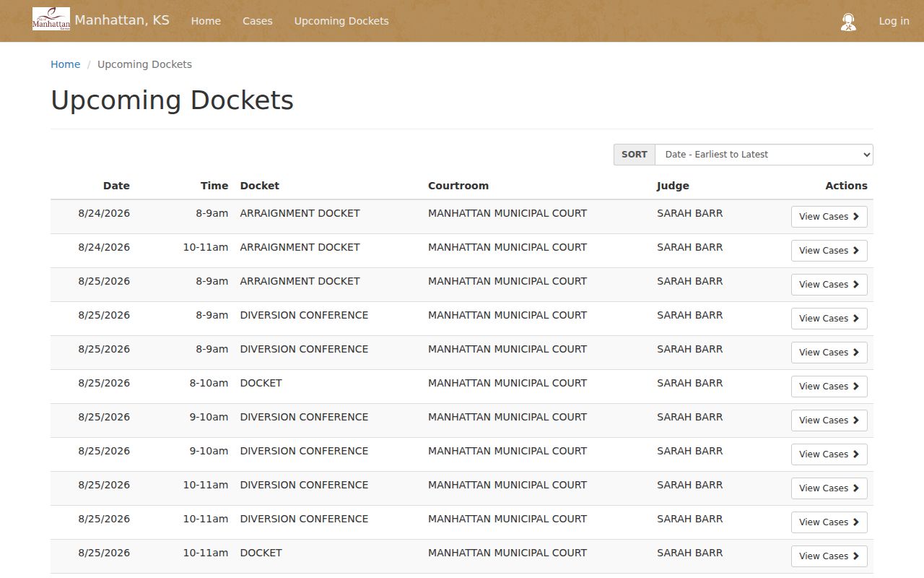The height and width of the screenshot is (578, 924).
Task: Open the Cases navigation item
Action: click(258, 21)
